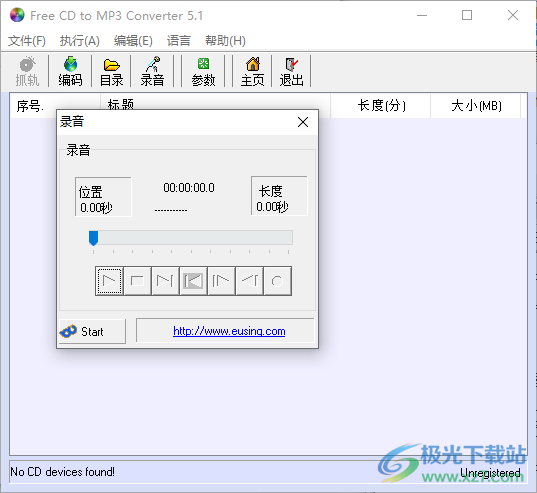The width and height of the screenshot is (537, 493).
Task: Click the Unregistered status label
Action: tap(490, 473)
